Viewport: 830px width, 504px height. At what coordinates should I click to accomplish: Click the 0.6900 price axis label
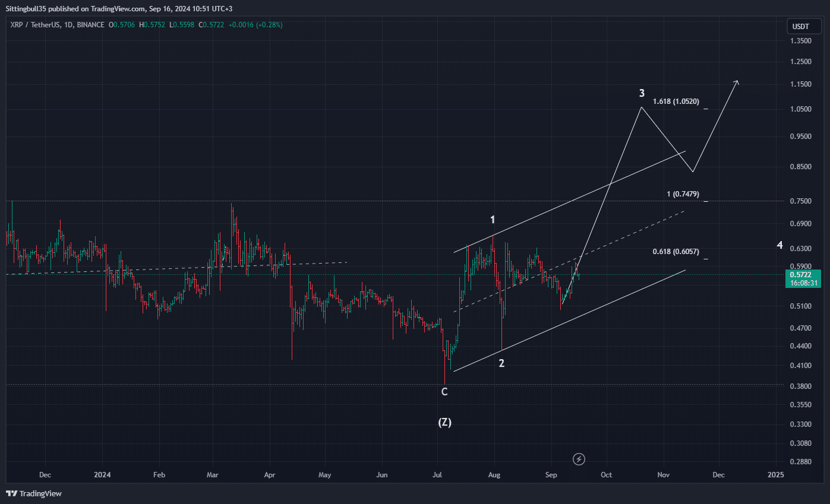tap(801, 224)
